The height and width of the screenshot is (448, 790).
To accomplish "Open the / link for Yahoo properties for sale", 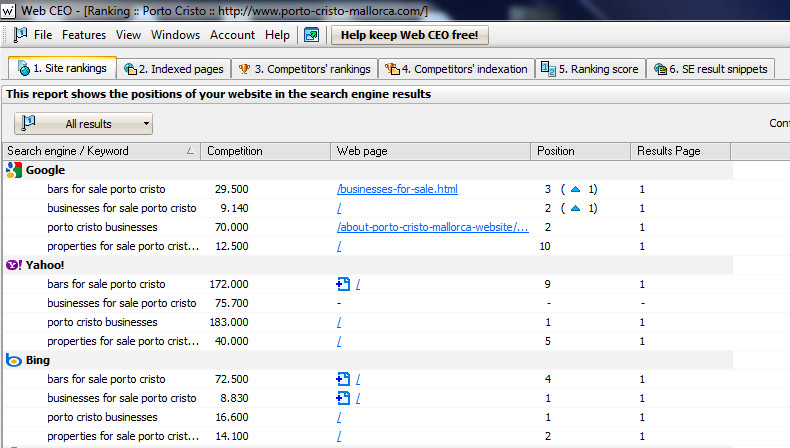I will tap(339, 341).
